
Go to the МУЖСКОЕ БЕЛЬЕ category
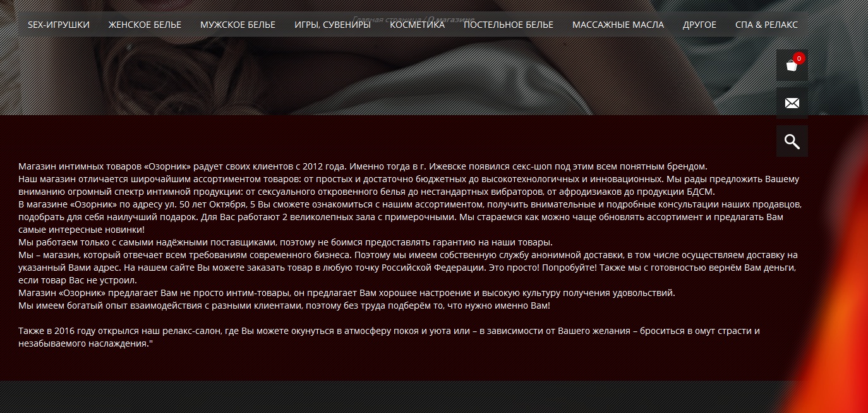coord(238,25)
